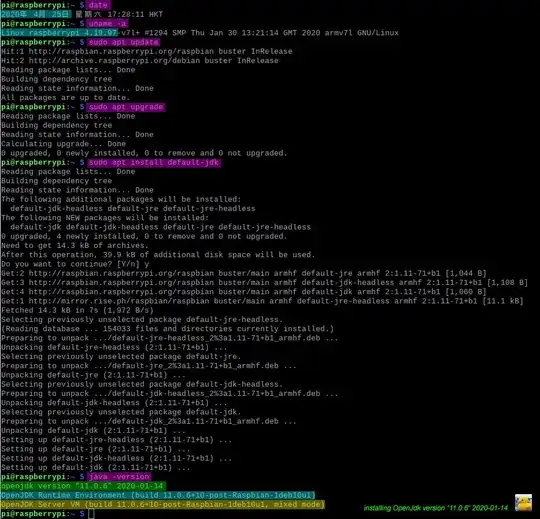
Task: Click the '0 upgraded, 4 newly installed' line
Action: pos(144,236)
